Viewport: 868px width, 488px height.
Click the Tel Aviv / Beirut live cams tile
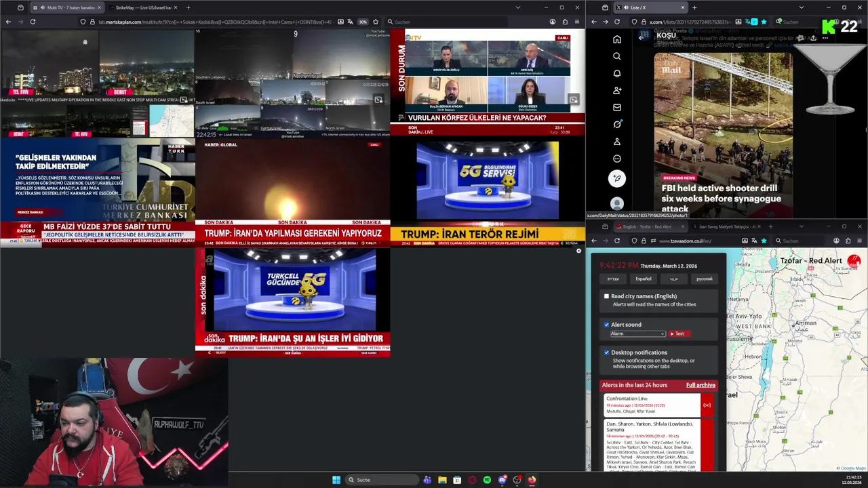[x=97, y=83]
